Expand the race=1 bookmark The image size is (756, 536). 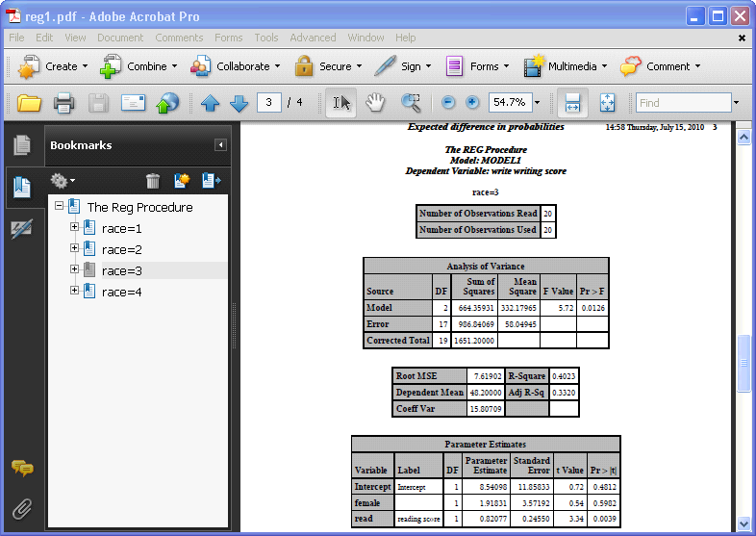point(74,228)
